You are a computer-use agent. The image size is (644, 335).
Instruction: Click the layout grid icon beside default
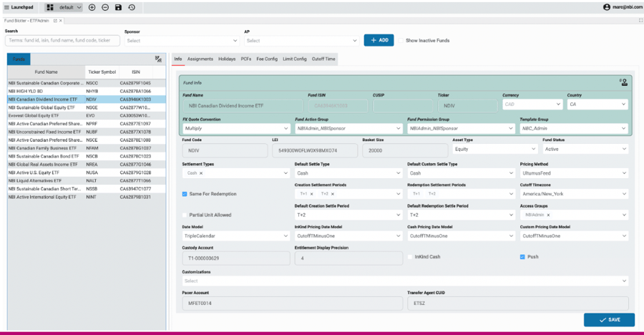click(x=50, y=7)
